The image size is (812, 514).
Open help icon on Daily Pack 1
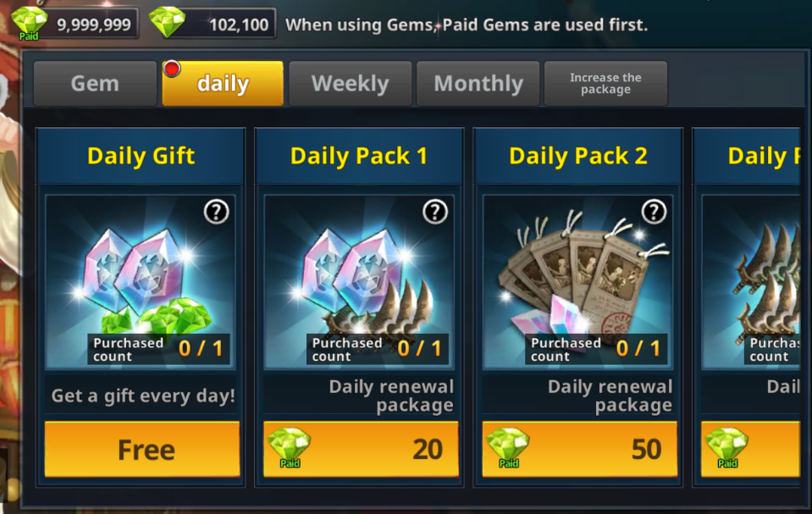(435, 212)
